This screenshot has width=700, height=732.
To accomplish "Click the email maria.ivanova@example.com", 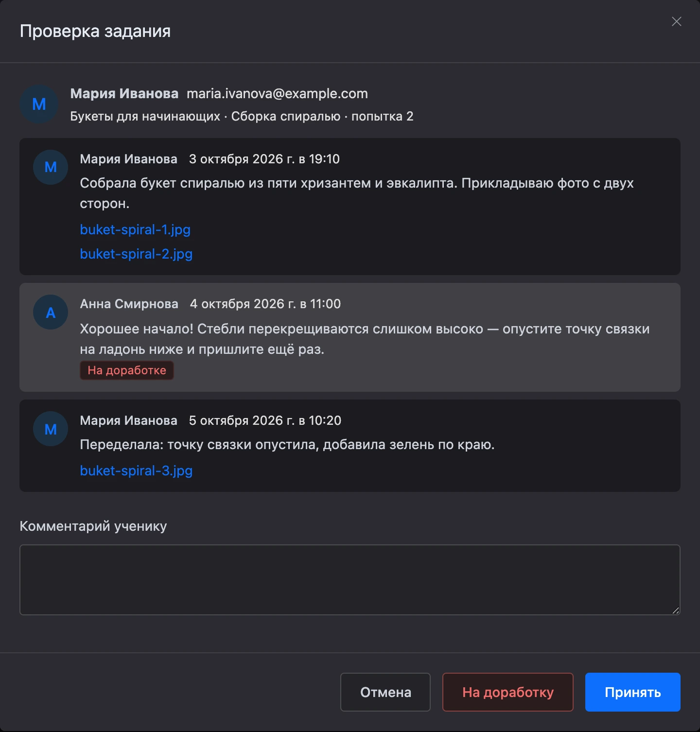I will pos(277,93).
